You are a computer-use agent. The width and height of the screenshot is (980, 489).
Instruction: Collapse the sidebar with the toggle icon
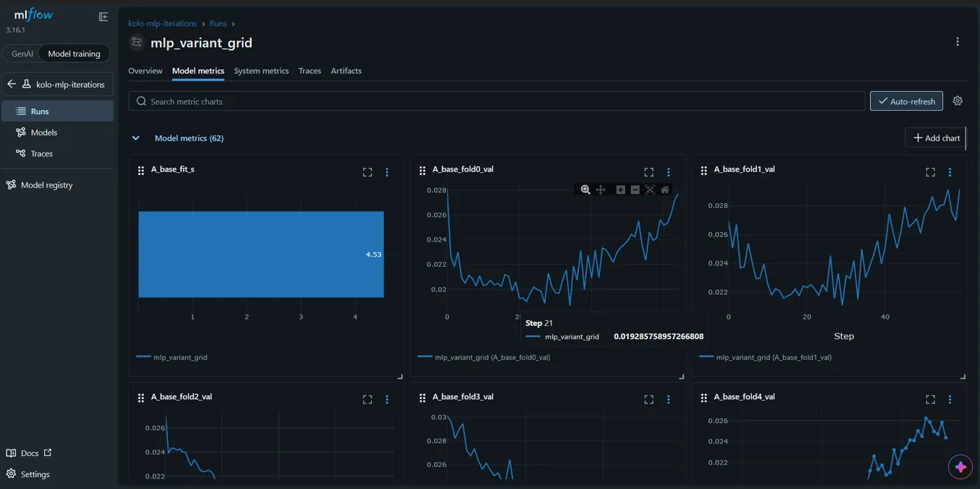click(x=104, y=17)
